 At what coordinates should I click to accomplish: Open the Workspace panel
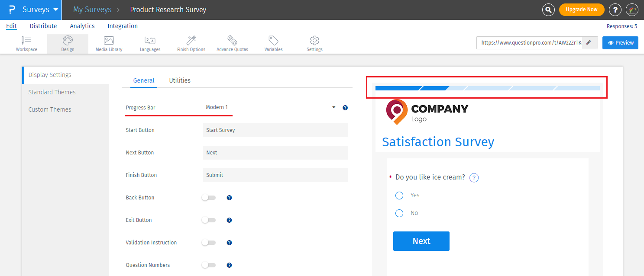click(x=26, y=43)
